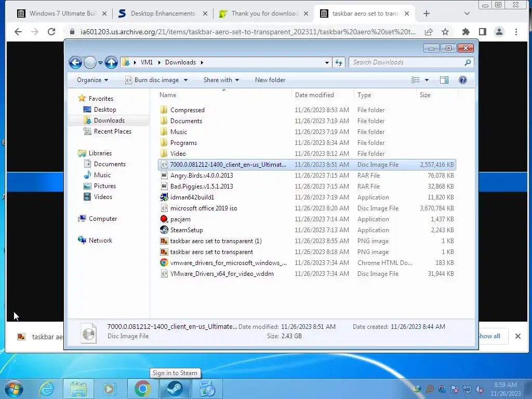This screenshot has height=399, width=532.
Task: Launch Internet Explorer from the taskbar
Action: (46, 389)
